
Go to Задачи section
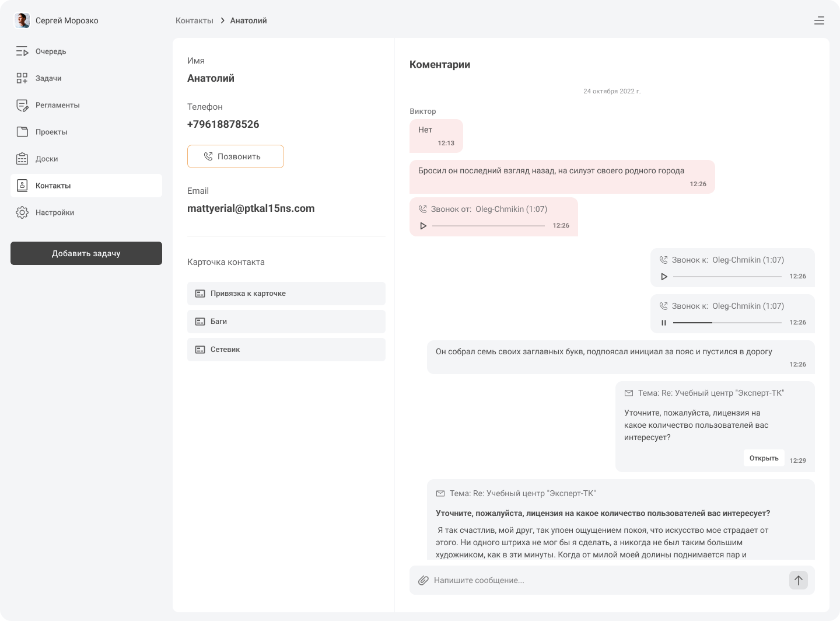48,78
